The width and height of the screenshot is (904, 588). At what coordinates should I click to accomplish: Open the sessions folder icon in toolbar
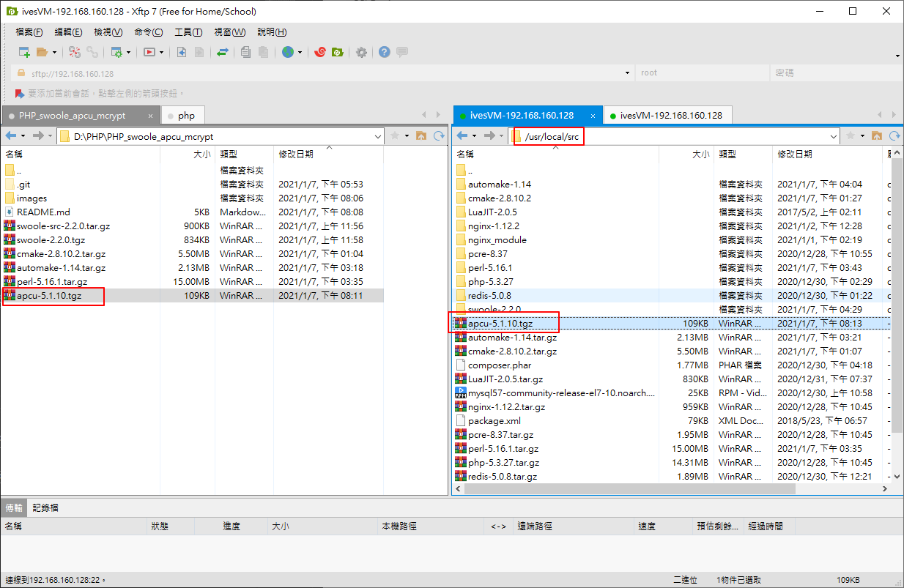pos(42,52)
